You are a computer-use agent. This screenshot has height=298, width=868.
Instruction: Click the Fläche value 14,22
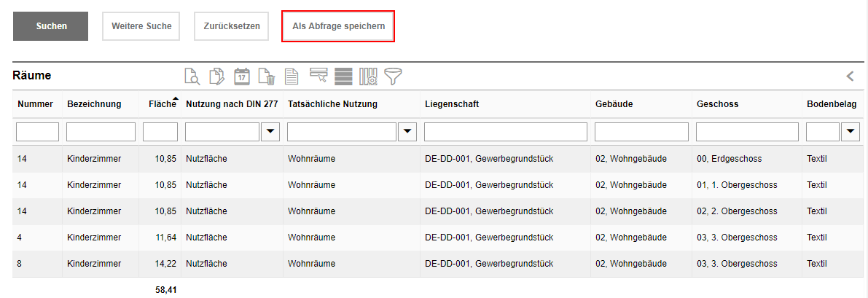point(166,264)
